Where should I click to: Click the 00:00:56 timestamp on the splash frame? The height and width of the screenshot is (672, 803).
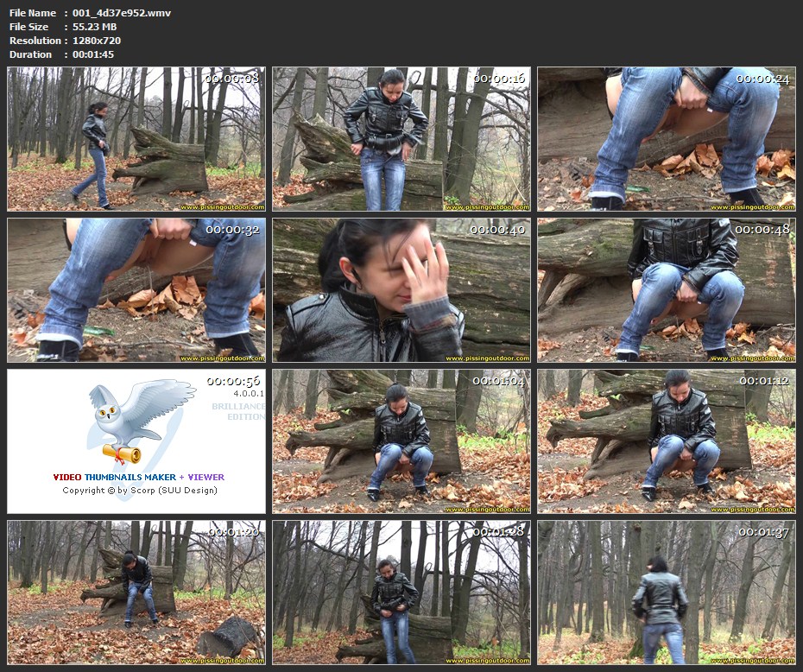pyautogui.click(x=233, y=381)
